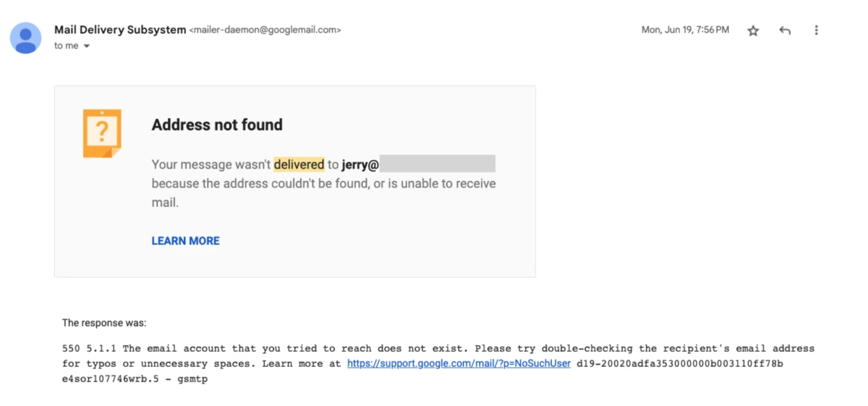Viewport: 868px width, 406px height.
Task: Click the "Address not found" heading
Action: click(217, 124)
